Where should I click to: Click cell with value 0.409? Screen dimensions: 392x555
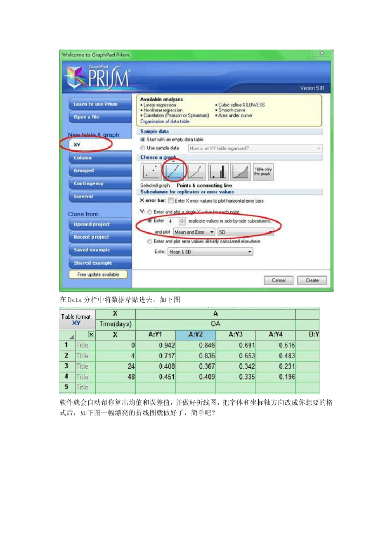pyautogui.click(x=196, y=377)
